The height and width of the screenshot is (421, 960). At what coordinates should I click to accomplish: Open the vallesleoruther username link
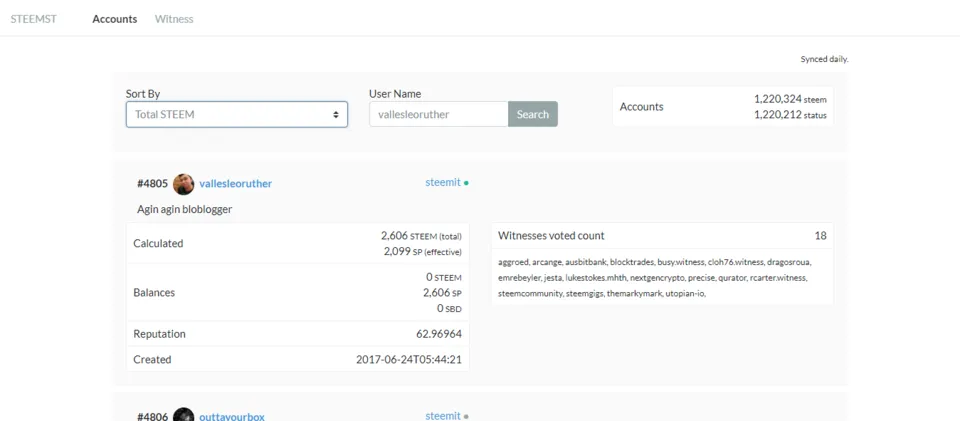click(x=236, y=184)
